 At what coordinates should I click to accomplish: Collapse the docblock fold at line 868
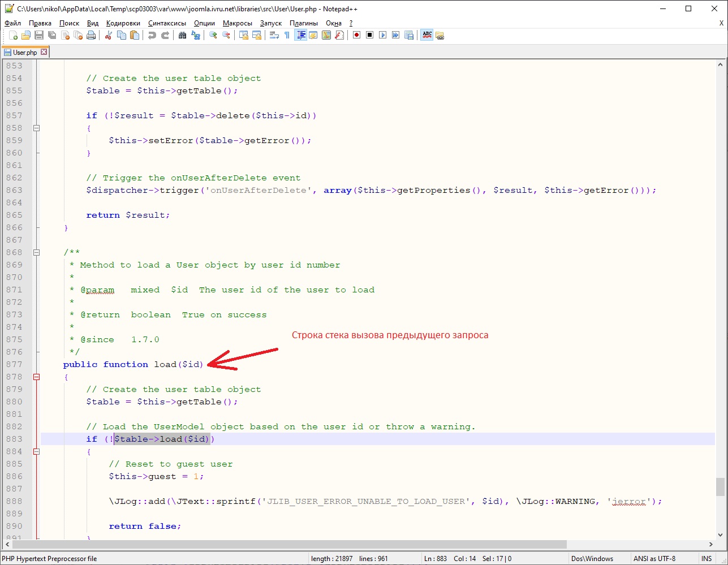coord(37,252)
